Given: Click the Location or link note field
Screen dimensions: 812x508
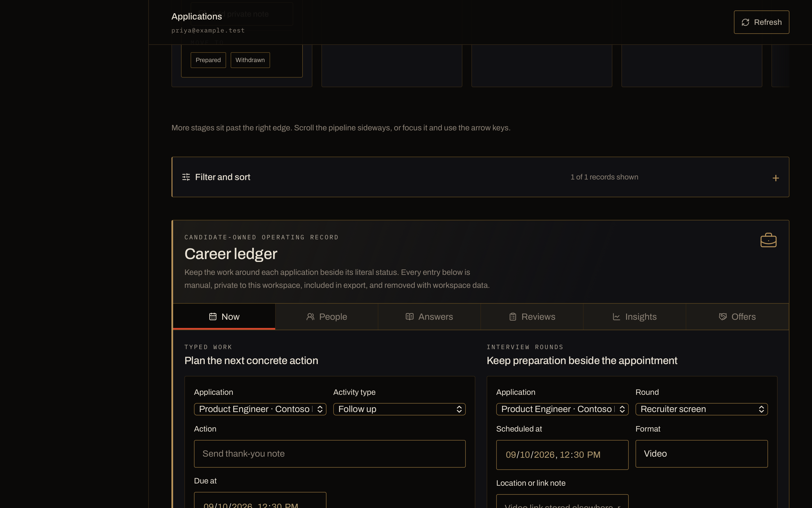Looking at the screenshot, I should [562, 501].
